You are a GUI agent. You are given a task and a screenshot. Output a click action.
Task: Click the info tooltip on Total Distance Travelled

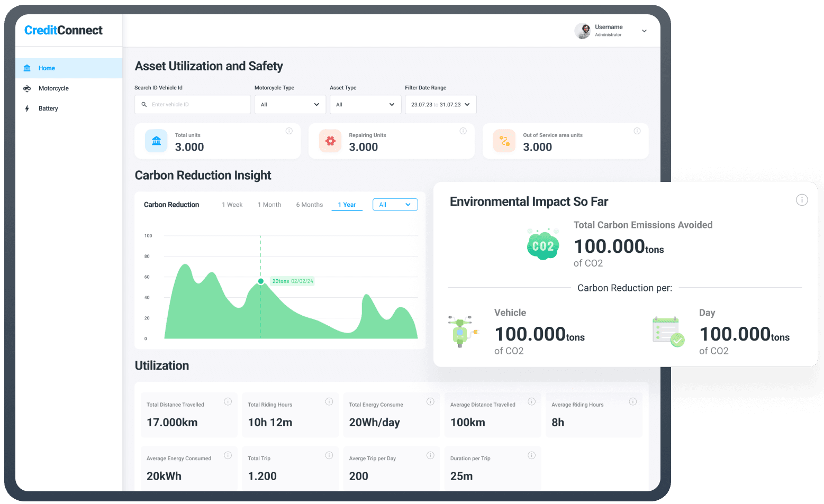(228, 401)
